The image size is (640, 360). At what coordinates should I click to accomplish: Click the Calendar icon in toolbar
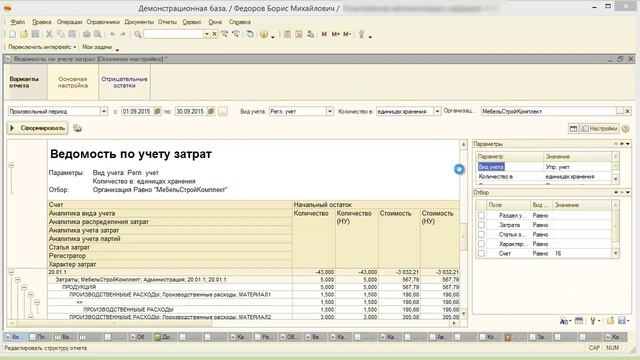click(299, 34)
